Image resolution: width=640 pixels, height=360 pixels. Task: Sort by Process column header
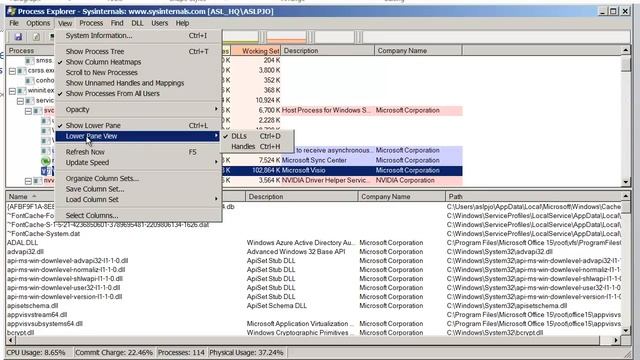tap(31, 51)
